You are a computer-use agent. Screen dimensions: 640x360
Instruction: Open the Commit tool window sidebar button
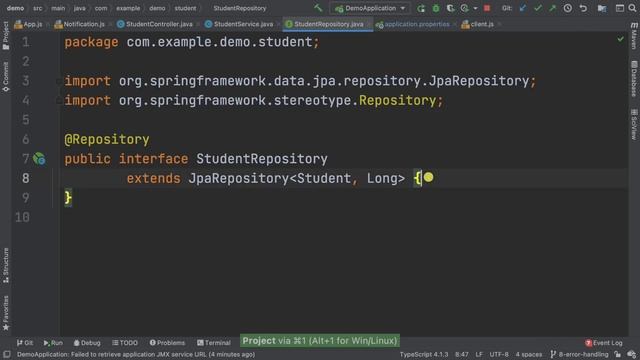[6, 77]
